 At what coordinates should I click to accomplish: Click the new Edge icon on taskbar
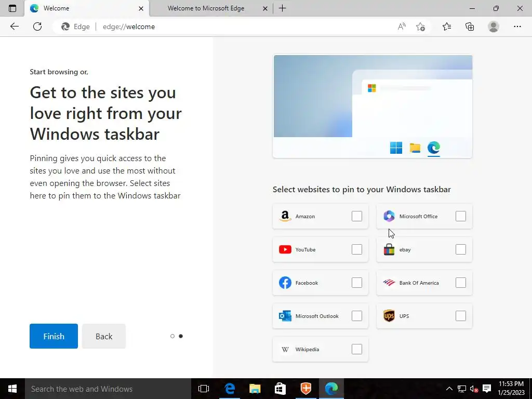point(331,389)
